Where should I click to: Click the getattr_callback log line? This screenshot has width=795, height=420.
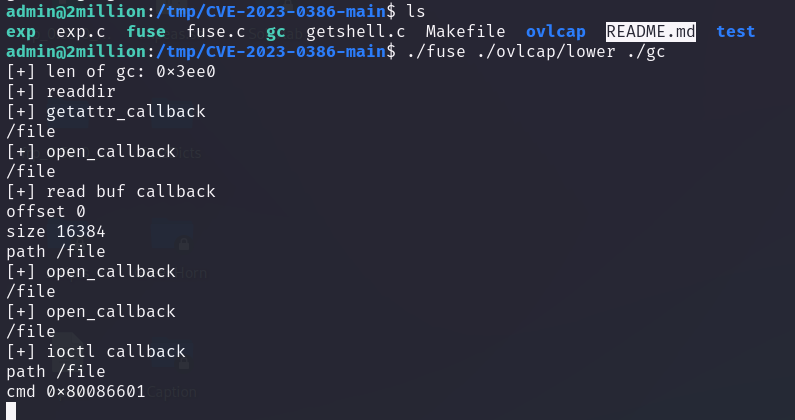click(106, 112)
